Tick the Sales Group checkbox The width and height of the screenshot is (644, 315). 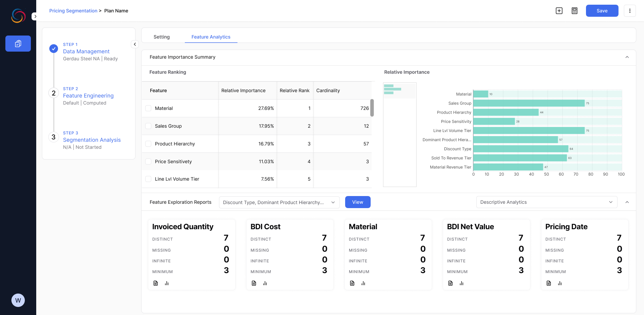148,126
